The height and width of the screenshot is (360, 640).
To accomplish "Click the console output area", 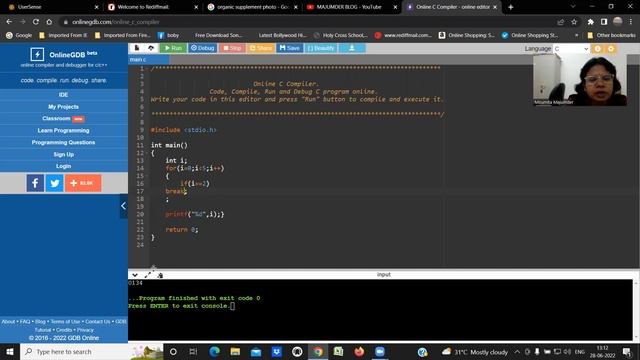I will [x=380, y=309].
